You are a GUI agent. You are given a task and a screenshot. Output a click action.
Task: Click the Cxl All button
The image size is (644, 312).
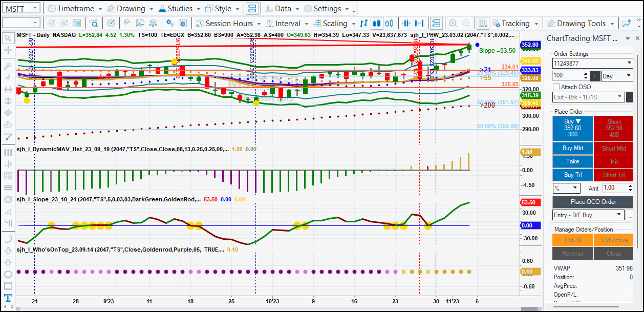572,240
